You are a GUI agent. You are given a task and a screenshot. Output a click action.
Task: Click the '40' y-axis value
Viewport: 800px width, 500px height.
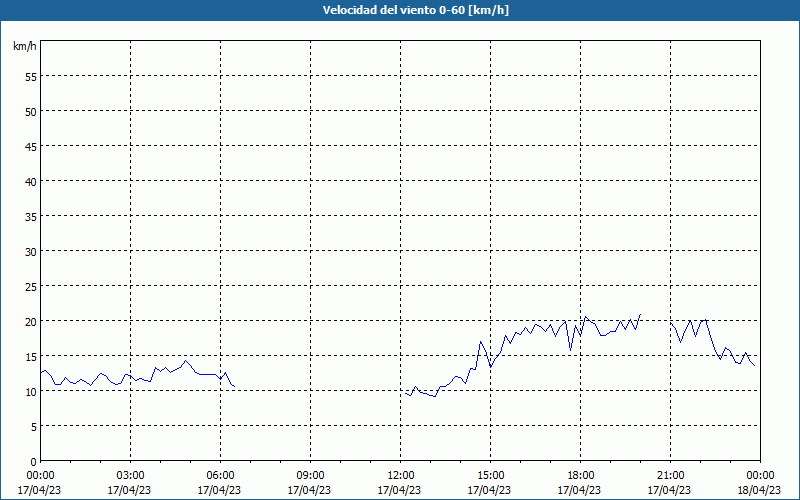point(31,182)
